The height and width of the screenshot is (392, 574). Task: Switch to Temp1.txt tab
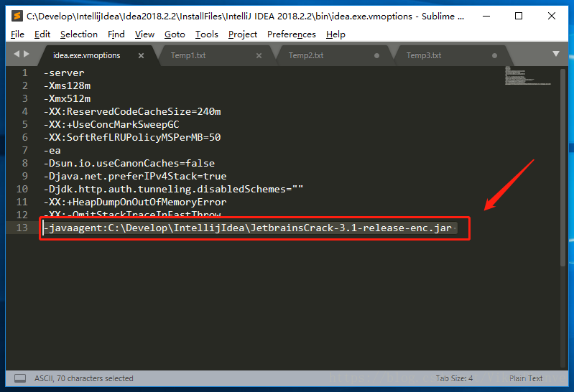[x=188, y=55]
